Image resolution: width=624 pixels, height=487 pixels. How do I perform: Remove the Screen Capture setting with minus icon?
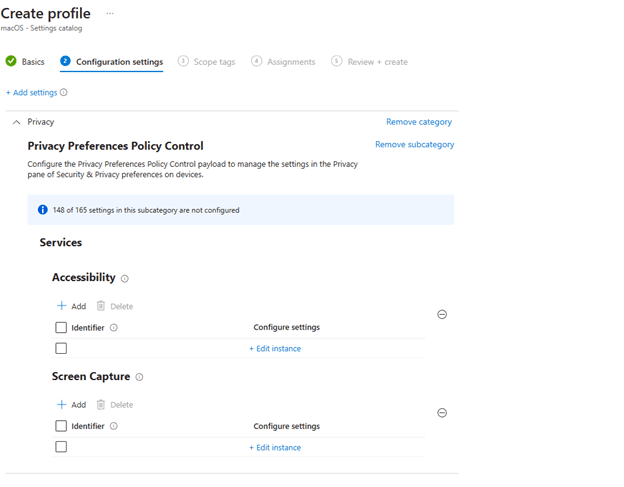point(442,413)
